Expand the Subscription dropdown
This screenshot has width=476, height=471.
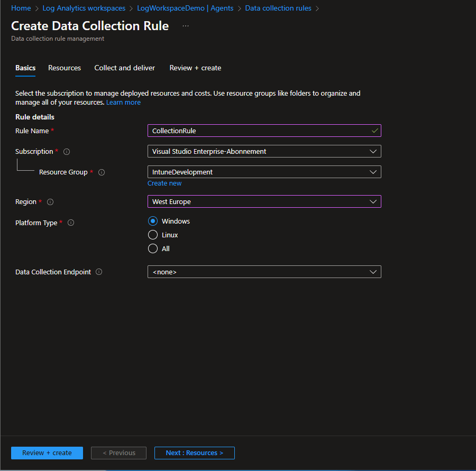264,152
